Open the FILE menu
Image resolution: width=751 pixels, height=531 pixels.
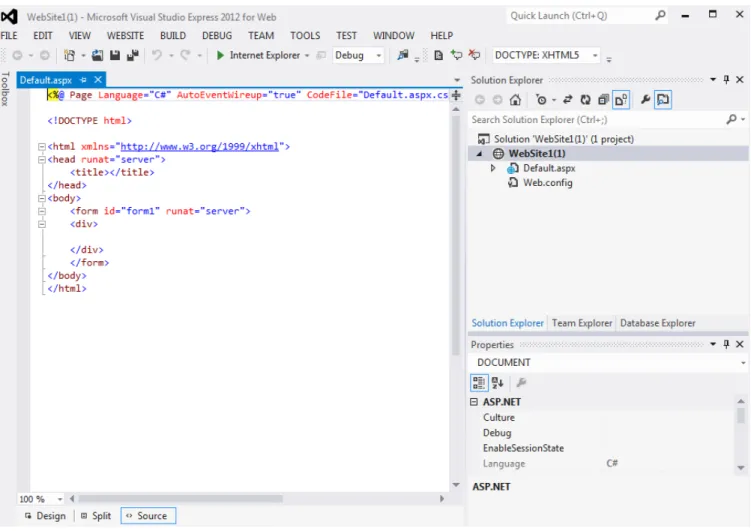(9, 35)
